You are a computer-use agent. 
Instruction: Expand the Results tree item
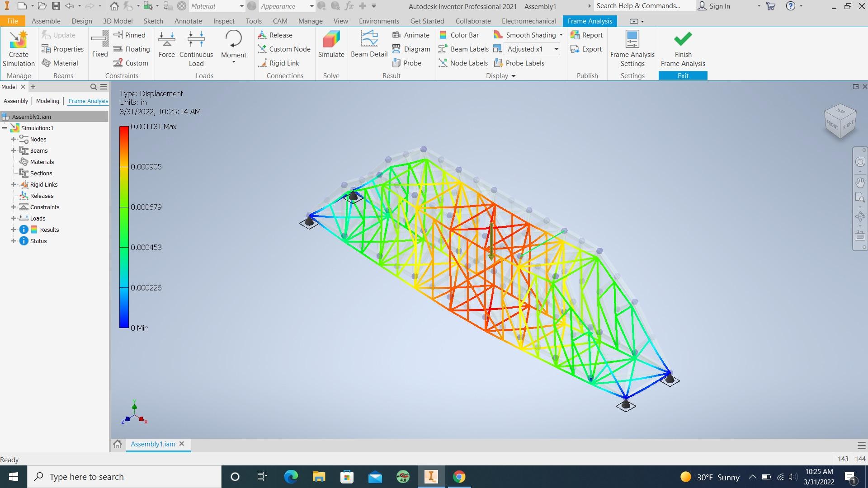tap(14, 230)
